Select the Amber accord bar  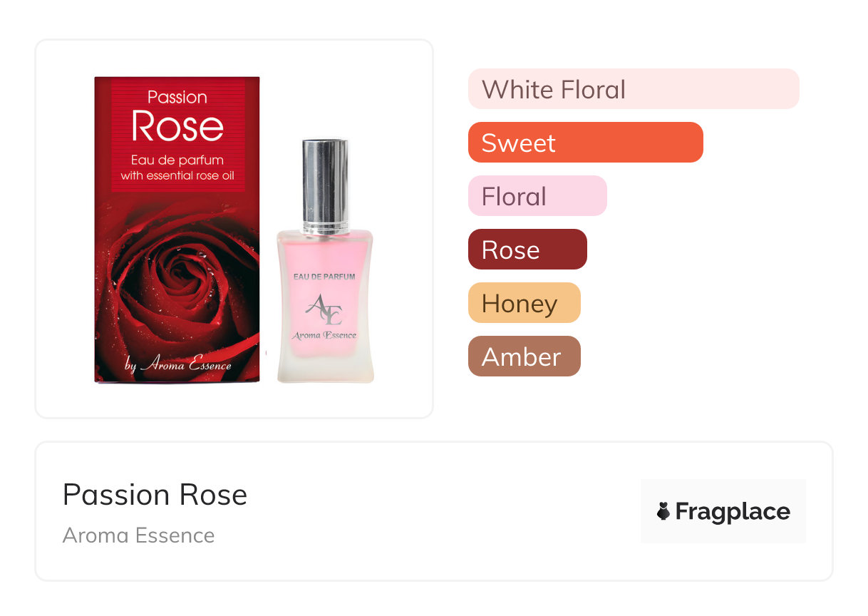525,356
